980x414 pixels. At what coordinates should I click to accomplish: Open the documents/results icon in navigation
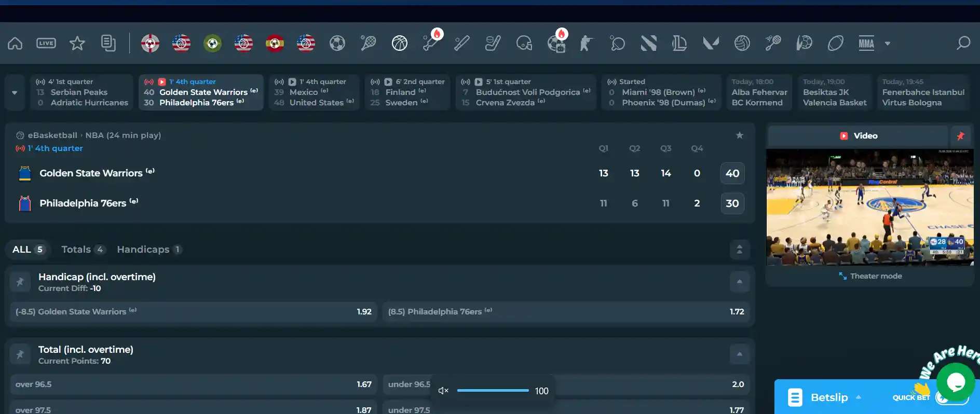click(x=108, y=43)
